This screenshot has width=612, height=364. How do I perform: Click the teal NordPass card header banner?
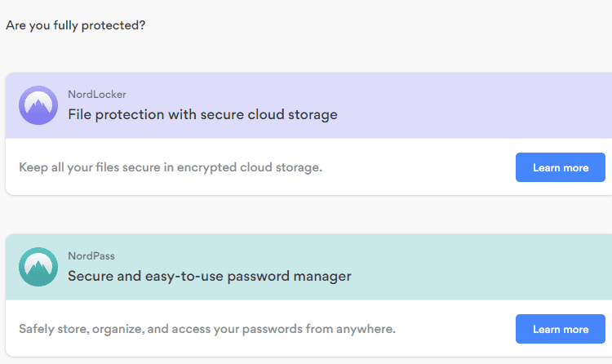308,267
